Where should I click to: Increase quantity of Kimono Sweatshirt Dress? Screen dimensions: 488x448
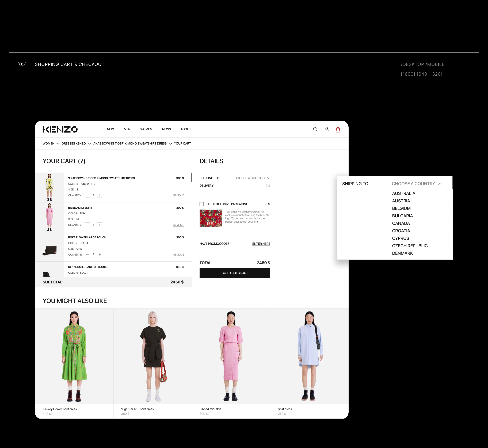(100, 195)
